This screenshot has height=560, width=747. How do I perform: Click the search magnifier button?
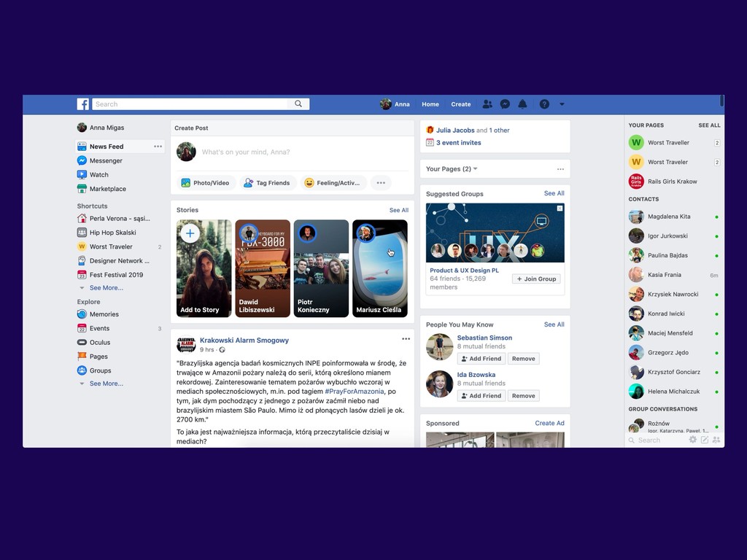[298, 104]
